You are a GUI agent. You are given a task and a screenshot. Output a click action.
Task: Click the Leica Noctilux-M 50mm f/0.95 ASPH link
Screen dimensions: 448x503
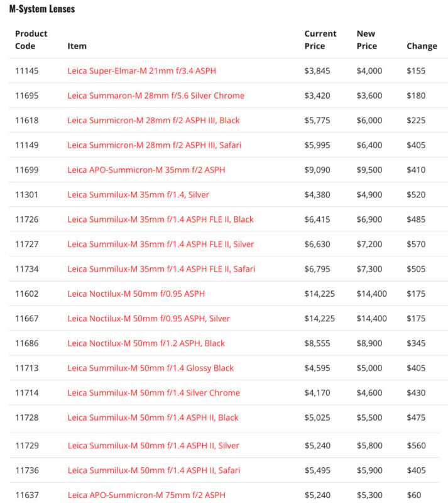[x=136, y=294]
